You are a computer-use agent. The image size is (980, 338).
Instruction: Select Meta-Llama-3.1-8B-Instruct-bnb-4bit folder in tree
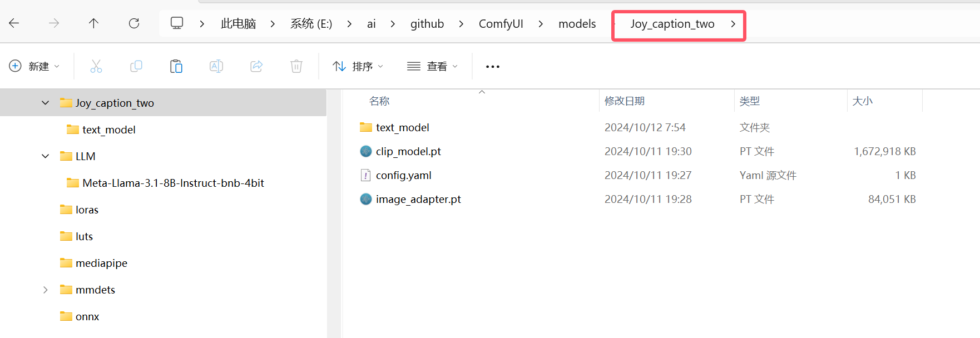[x=173, y=183]
